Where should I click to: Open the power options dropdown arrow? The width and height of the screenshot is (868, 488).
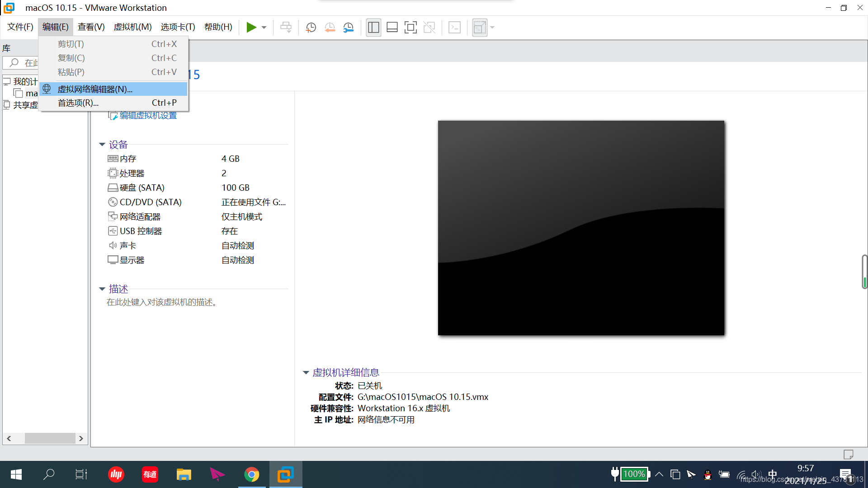264,28
